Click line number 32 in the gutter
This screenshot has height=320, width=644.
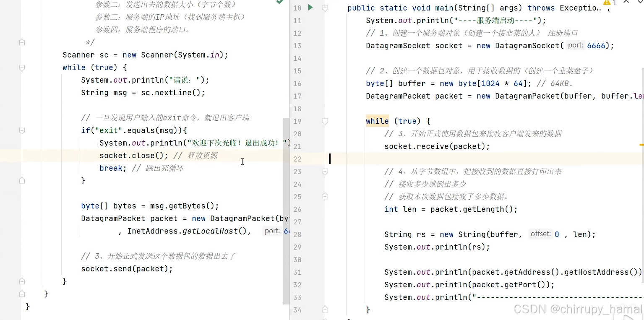pyautogui.click(x=297, y=285)
